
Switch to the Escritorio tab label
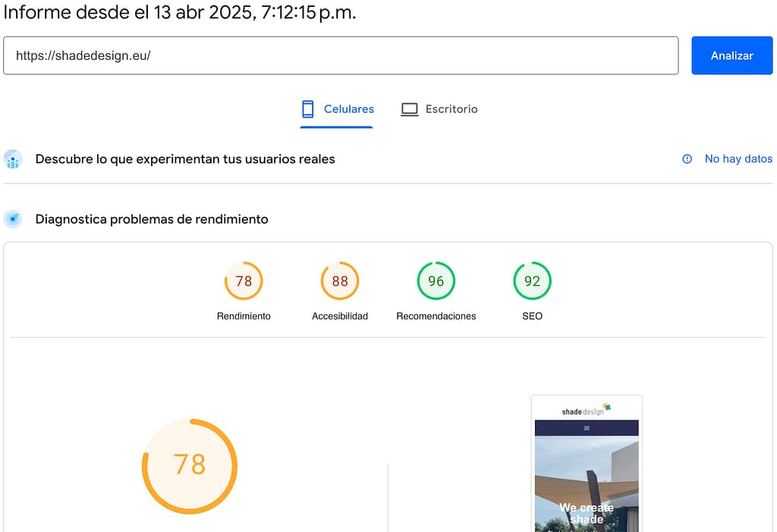coord(451,109)
